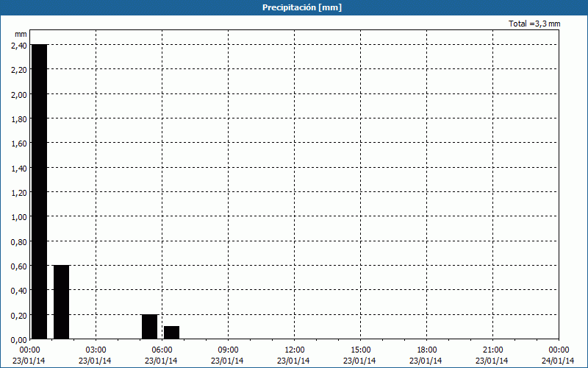Click the 00:00 label above 23/01/14
Viewport: 588px width, 368px height.
coord(30,350)
